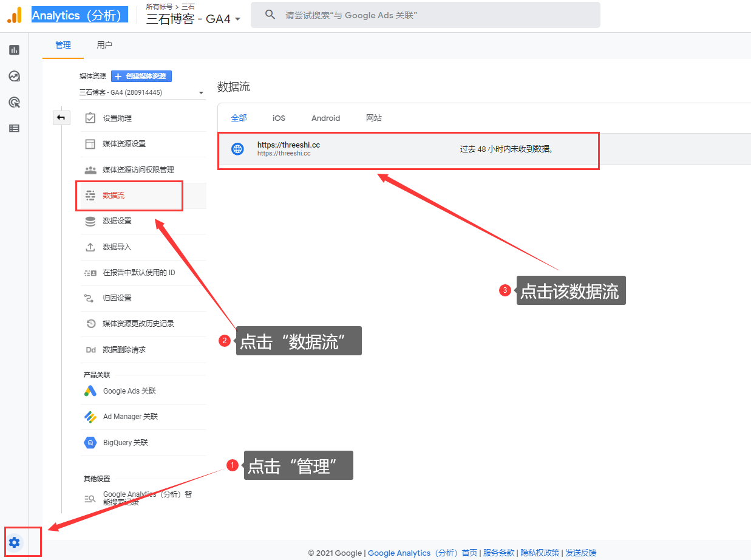This screenshot has height=560, width=751.
Task: Open the Configure table icon in sidebar
Action: coord(14,128)
